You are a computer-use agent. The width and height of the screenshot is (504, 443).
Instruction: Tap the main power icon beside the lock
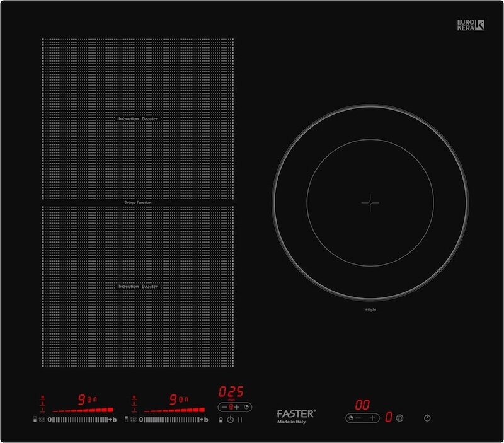[x=231, y=419]
